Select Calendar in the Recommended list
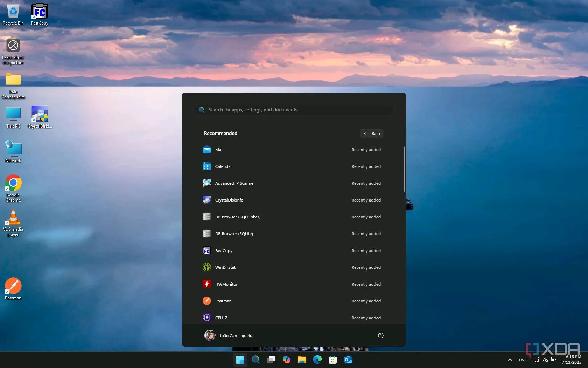The image size is (588, 368). tap(223, 166)
